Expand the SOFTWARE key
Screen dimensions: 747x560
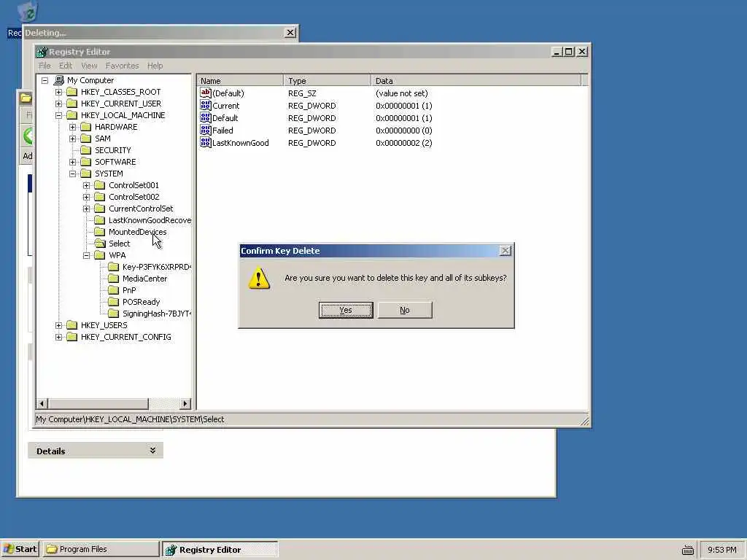coord(72,162)
